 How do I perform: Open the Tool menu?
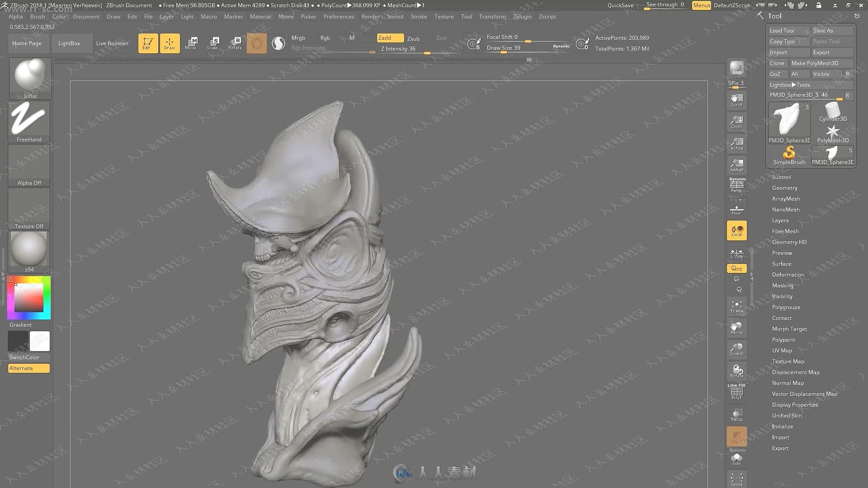(x=466, y=16)
